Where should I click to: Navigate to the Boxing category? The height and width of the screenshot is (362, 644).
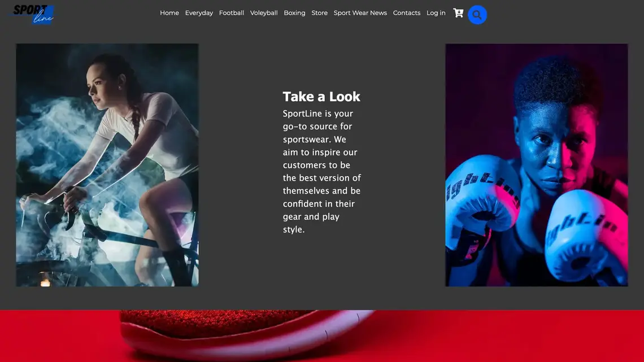pyautogui.click(x=294, y=13)
